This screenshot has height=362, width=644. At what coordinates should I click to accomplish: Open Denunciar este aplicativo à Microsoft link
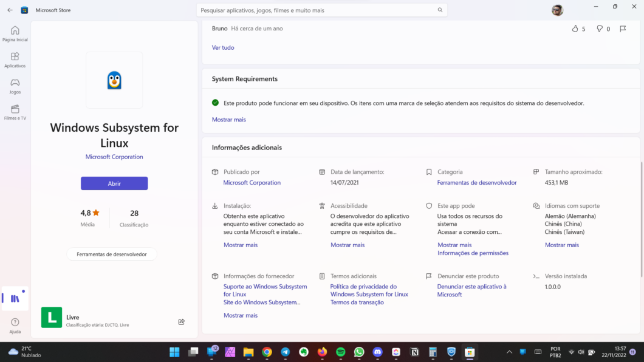click(x=472, y=290)
